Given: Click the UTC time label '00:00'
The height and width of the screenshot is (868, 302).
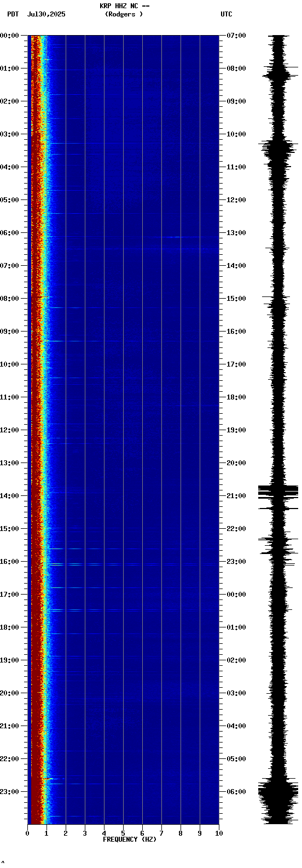Looking at the screenshot, I should point(236,595).
